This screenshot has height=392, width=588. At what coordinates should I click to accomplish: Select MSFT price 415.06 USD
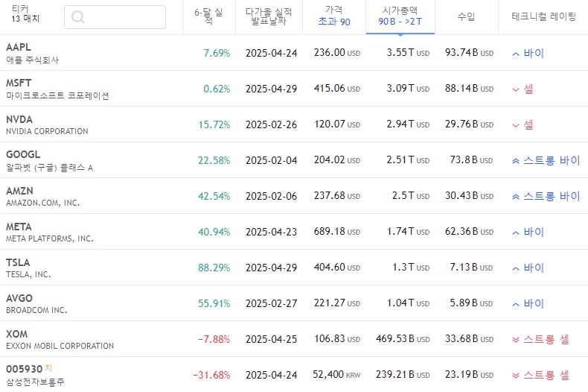tap(337, 89)
